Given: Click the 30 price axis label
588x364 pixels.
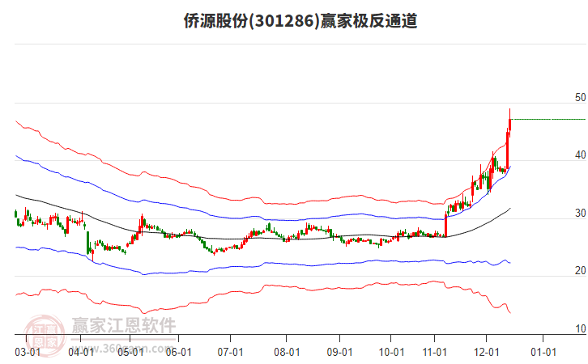Looking at the screenshot, I should click(x=580, y=213).
